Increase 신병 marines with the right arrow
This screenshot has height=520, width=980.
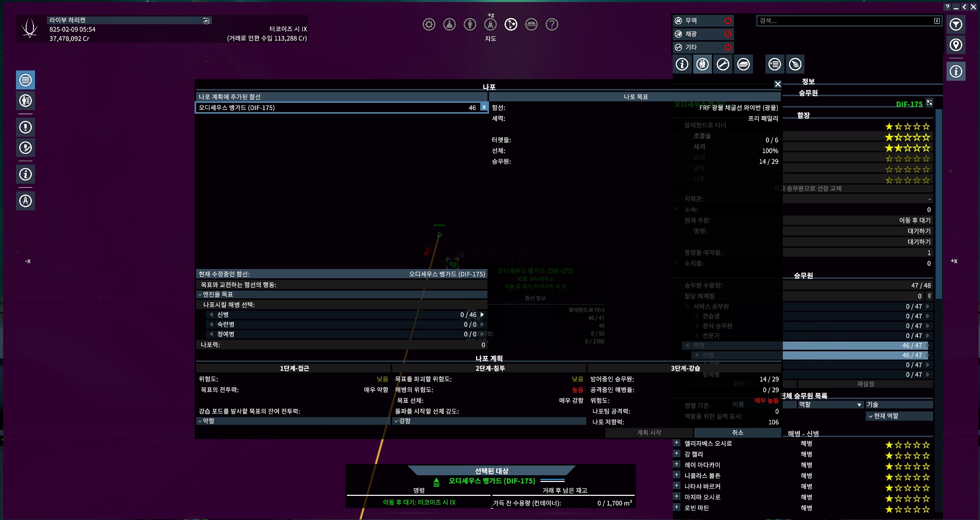pos(482,315)
